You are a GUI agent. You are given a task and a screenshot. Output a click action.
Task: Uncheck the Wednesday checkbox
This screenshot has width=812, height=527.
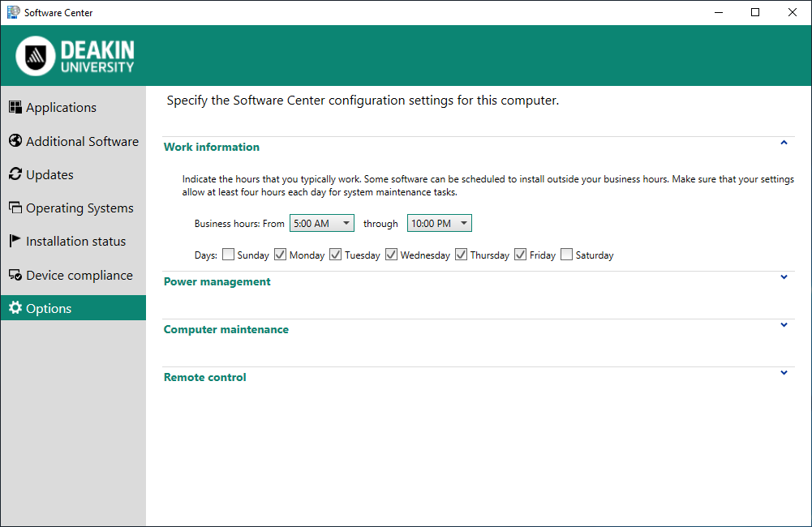click(x=391, y=254)
